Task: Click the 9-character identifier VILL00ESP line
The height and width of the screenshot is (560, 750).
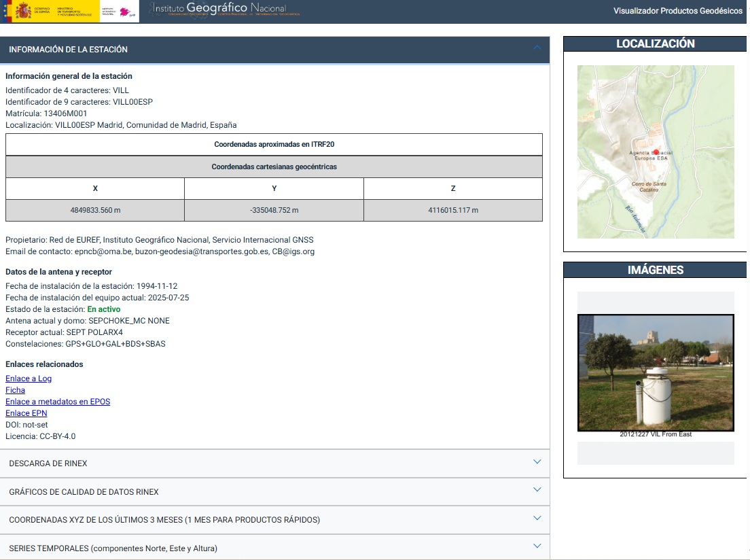Action: [x=79, y=102]
